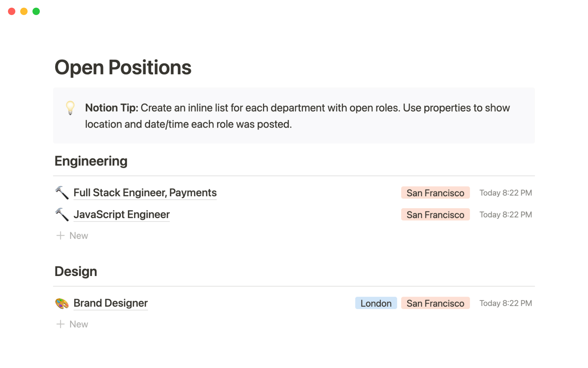Screen dimensions: 588x368
Task: Click San Francisco tag on Full Stack Engineer row
Action: click(x=435, y=193)
